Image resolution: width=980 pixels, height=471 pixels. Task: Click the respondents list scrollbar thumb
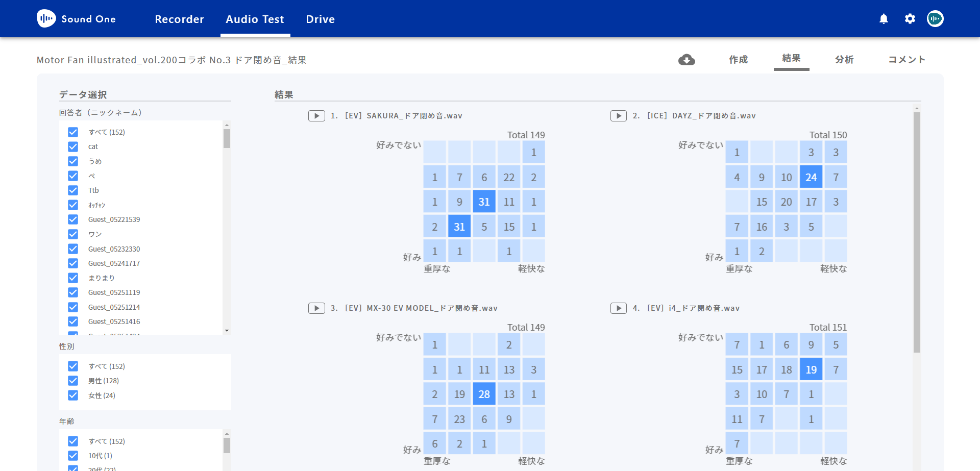coord(227,138)
